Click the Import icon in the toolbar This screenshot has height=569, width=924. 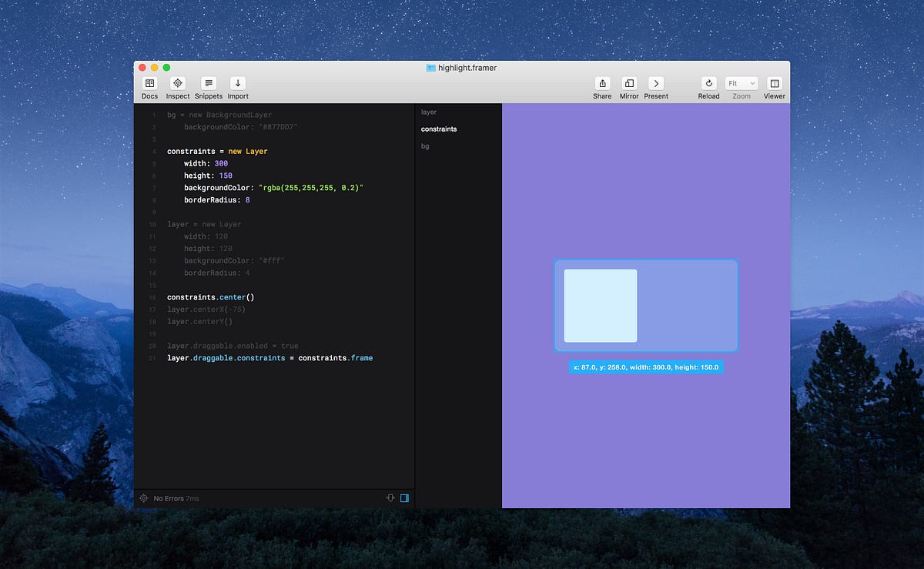tap(238, 85)
